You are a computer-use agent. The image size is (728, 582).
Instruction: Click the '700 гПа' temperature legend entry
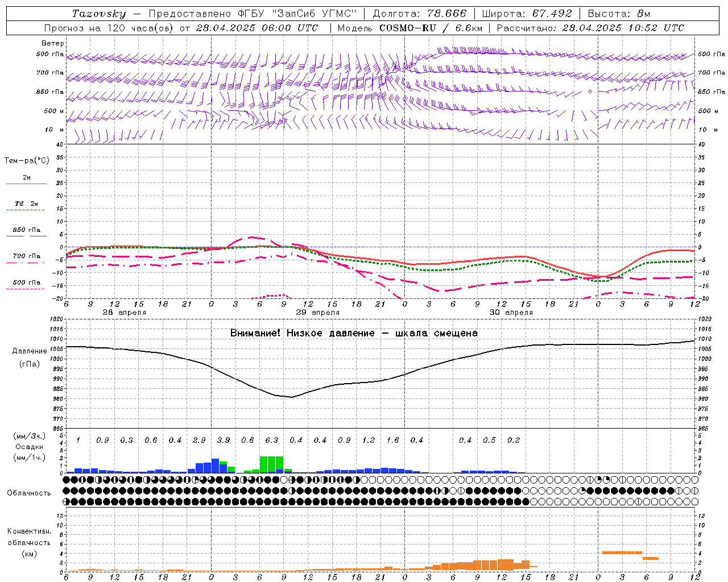click(27, 256)
